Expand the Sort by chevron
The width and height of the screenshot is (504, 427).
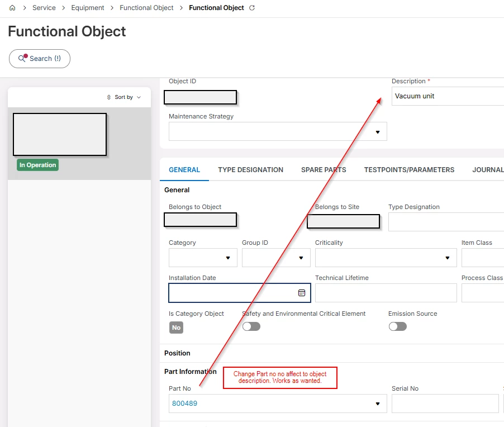coord(139,97)
